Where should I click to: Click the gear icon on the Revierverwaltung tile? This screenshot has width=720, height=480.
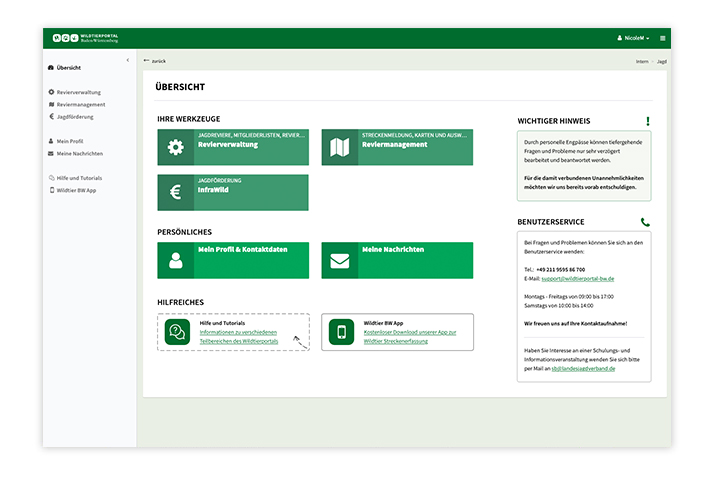tap(175, 147)
